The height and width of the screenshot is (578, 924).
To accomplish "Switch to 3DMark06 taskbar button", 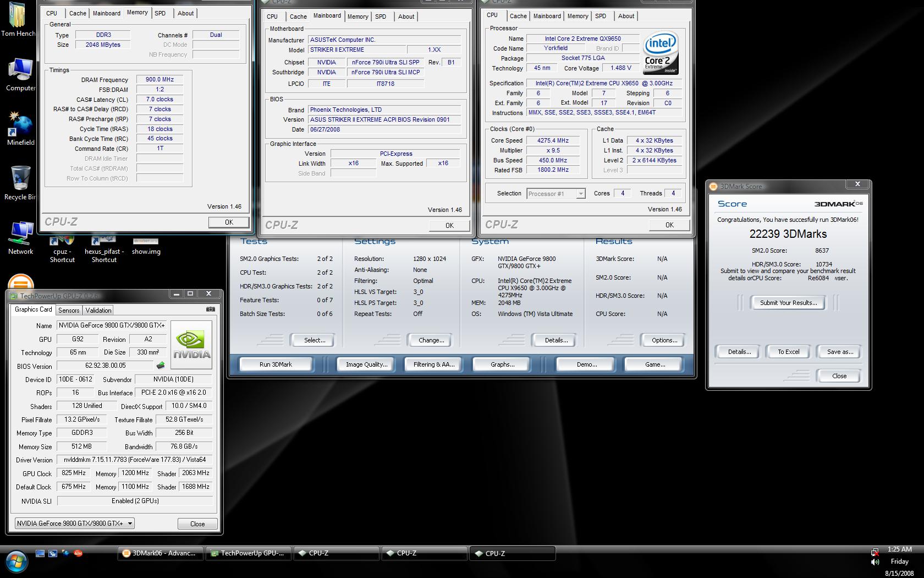I will [160, 553].
